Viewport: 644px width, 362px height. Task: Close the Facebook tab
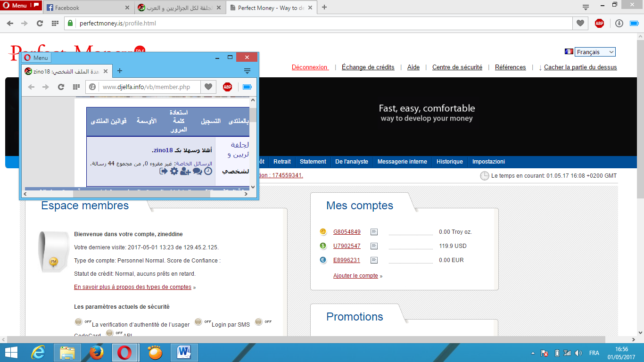click(x=127, y=8)
